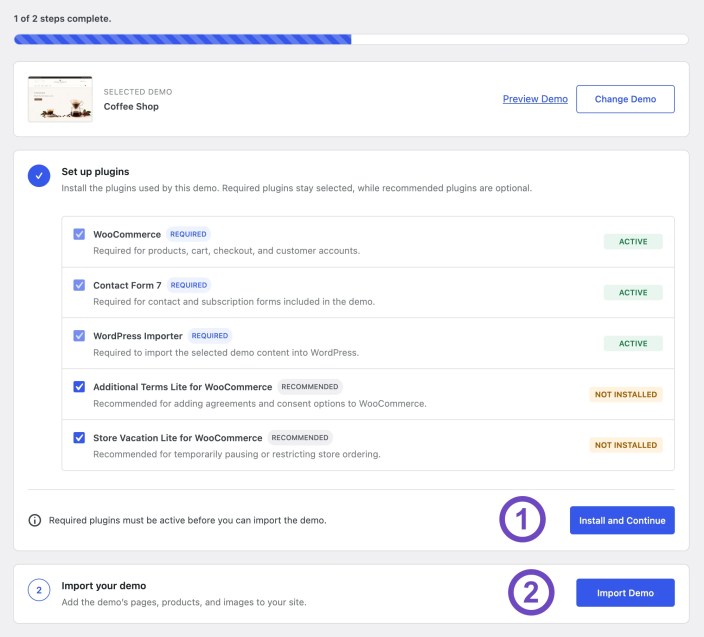This screenshot has width=704, height=637.
Task: Click the ACTIVE badge for WordPress Importer
Action: pos(633,343)
